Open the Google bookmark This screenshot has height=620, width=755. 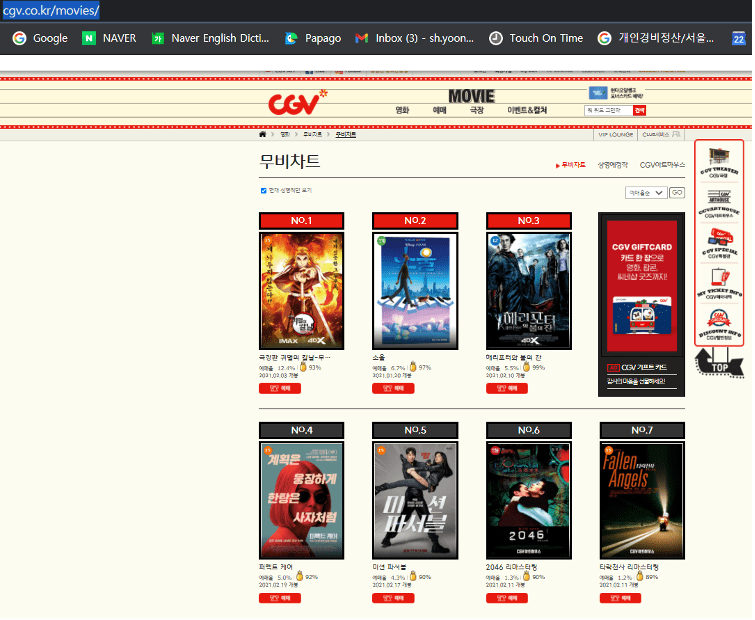(x=40, y=38)
